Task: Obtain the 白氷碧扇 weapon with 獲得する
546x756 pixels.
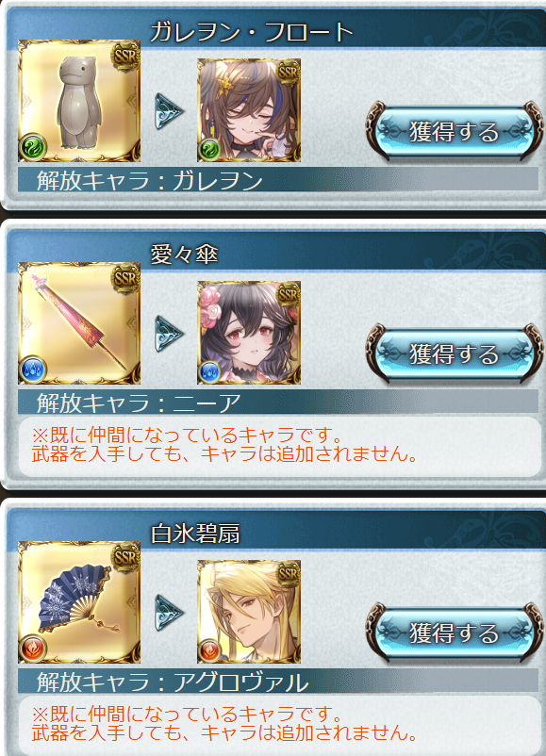Action: click(x=454, y=633)
